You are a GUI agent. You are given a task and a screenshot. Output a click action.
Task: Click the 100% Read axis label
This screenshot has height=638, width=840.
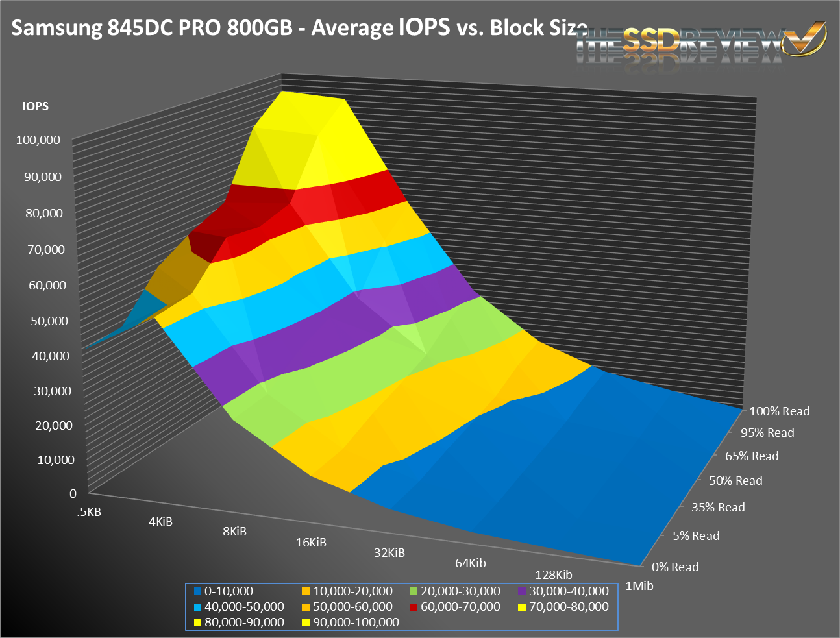779,411
